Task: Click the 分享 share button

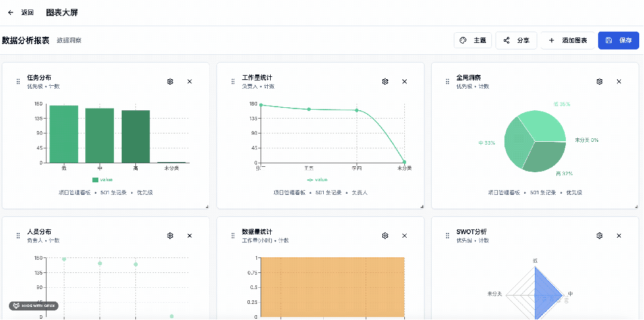Action: tap(516, 41)
